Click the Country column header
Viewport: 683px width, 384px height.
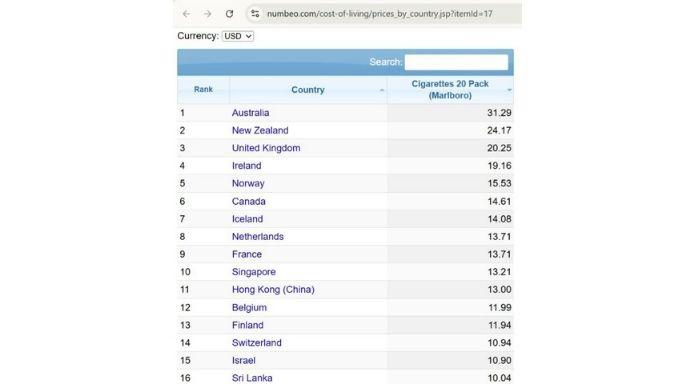pos(308,90)
